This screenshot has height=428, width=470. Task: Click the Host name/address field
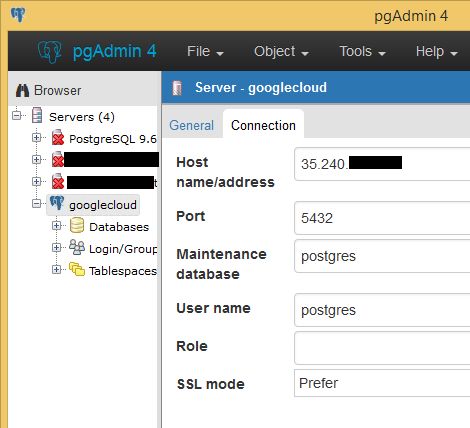[382, 164]
